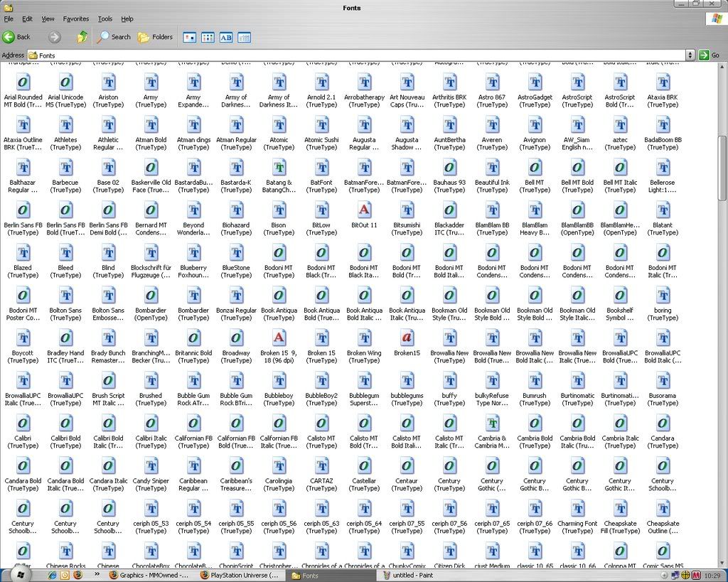This screenshot has height=582, width=728.
Task: Select the Charming Font icon
Action: pos(577,509)
